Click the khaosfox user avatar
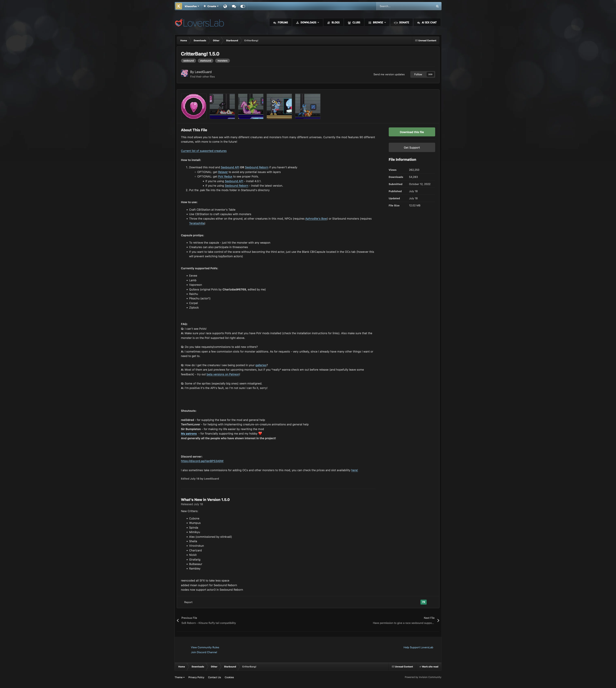This screenshot has width=616, height=688. tap(179, 6)
